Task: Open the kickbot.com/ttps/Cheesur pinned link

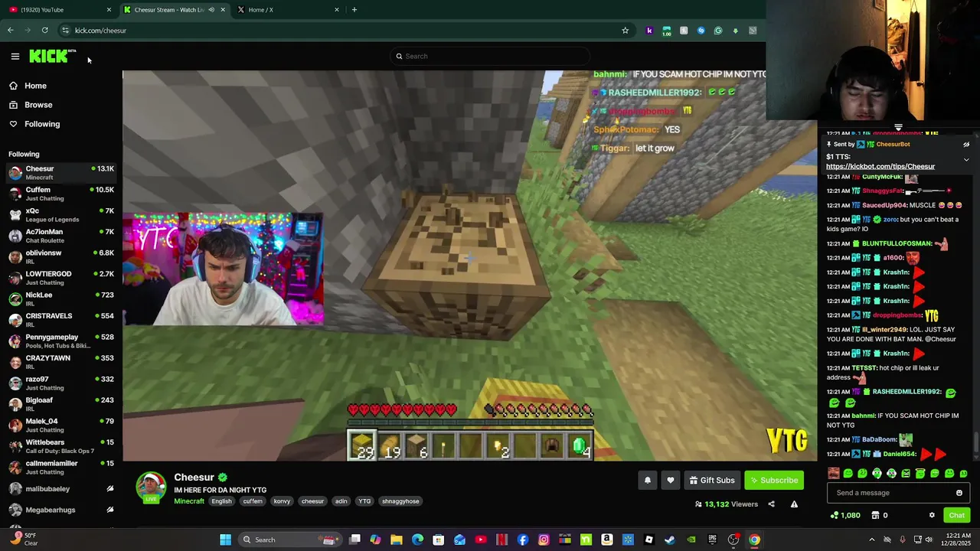Action: (880, 166)
